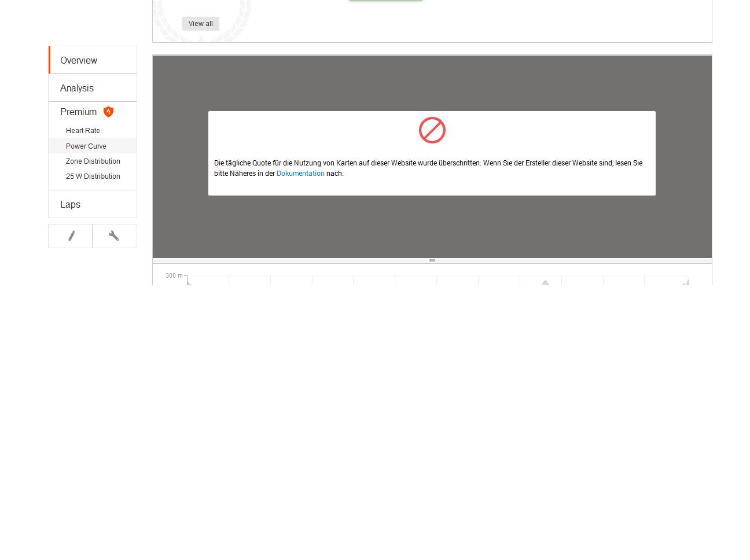Select the Overview tab

(79, 60)
